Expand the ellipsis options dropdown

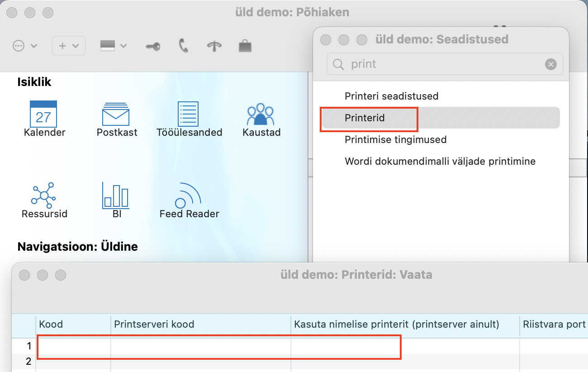click(24, 46)
